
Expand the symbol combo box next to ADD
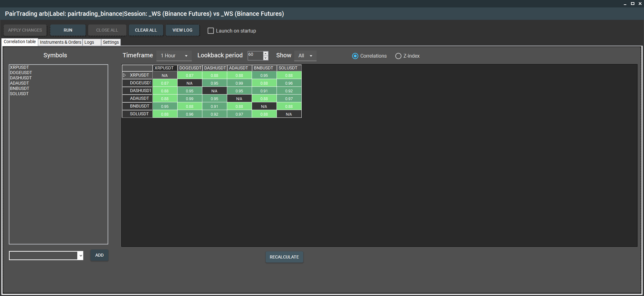[x=81, y=256]
